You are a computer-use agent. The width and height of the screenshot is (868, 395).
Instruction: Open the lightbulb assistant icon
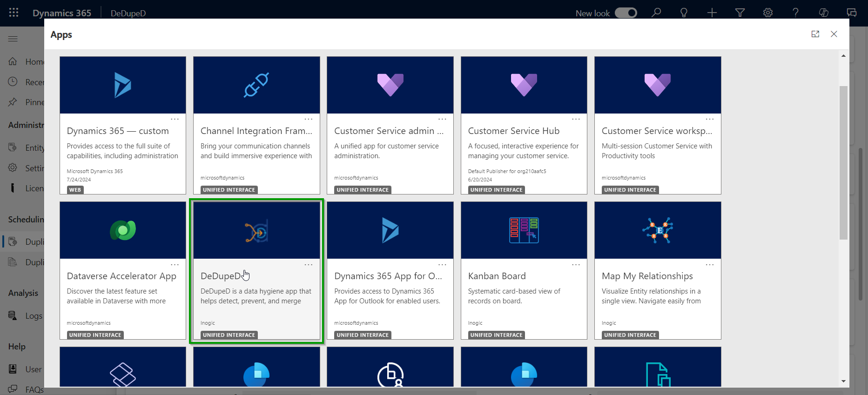[x=684, y=13]
